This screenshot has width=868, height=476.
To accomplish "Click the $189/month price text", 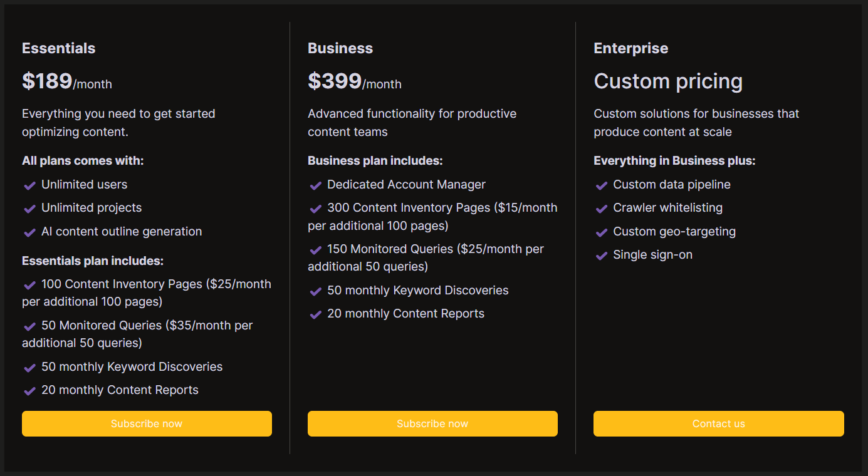I will click(x=67, y=81).
